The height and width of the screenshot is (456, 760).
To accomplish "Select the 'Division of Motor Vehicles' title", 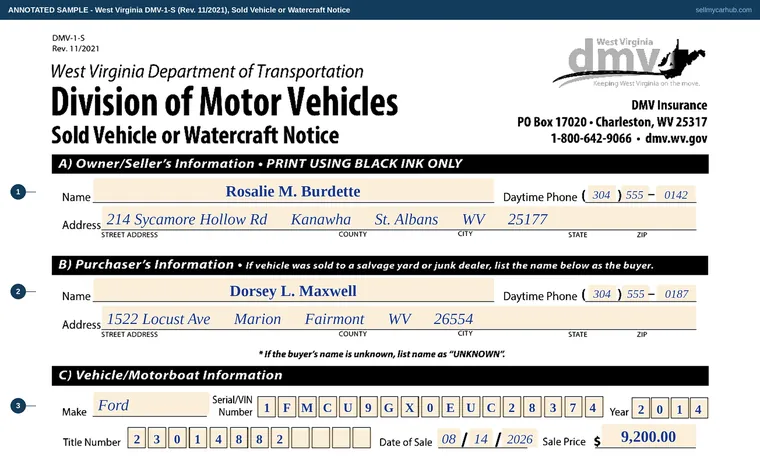I will [224, 101].
